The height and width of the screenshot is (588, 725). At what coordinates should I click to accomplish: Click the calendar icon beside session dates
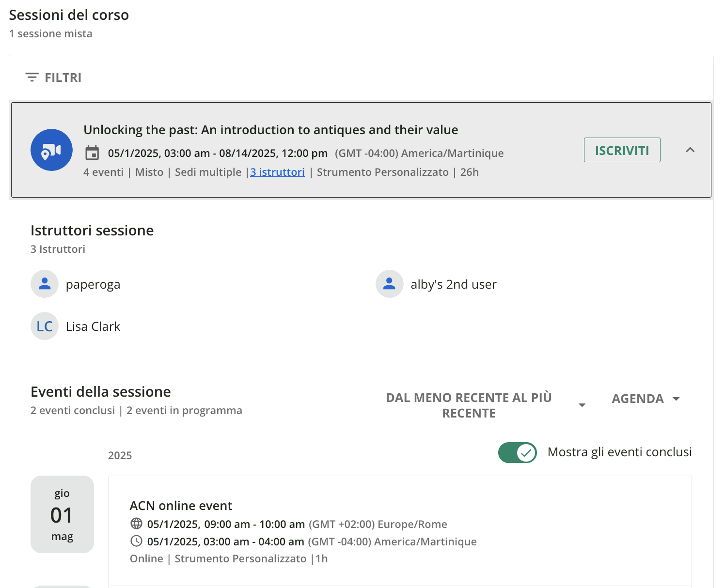[x=92, y=153]
